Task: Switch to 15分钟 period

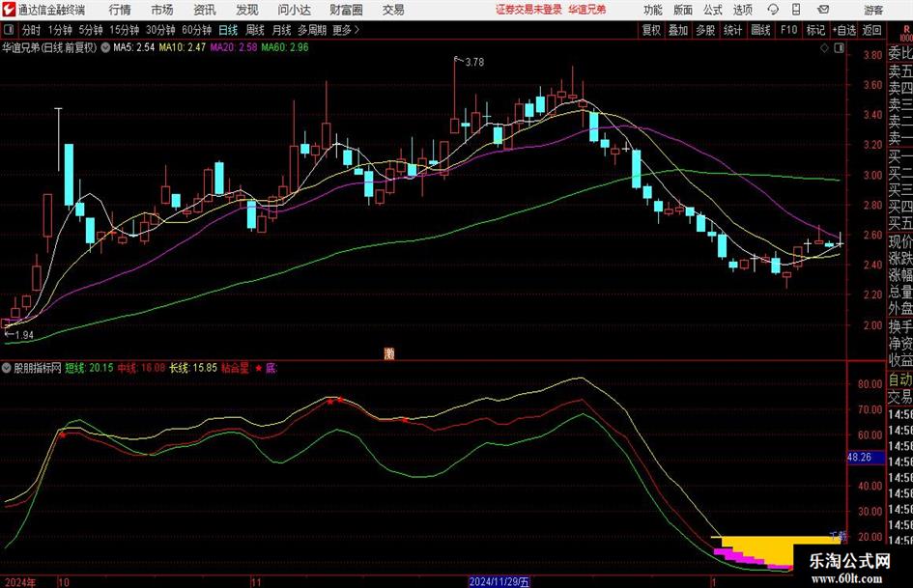Action: (x=124, y=30)
